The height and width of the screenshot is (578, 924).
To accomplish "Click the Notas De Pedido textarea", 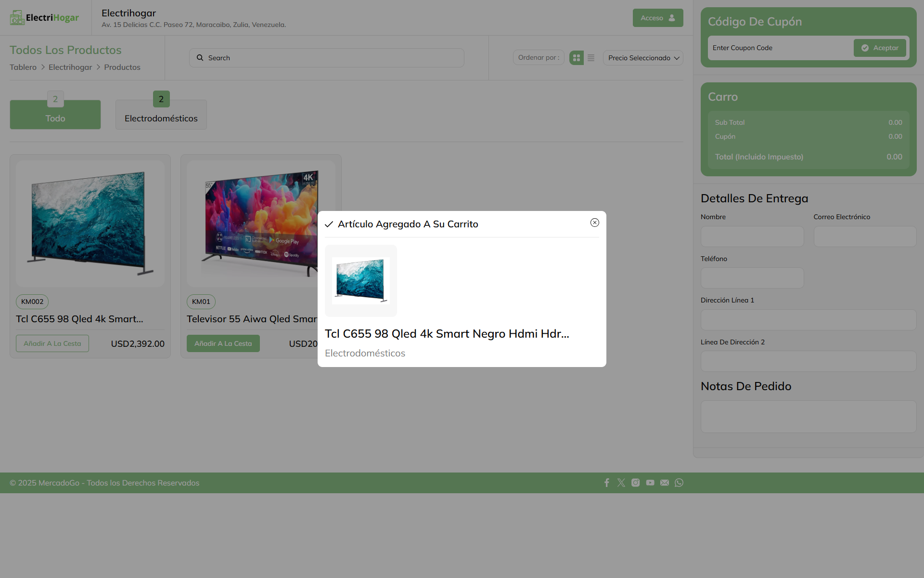I will 808,417.
